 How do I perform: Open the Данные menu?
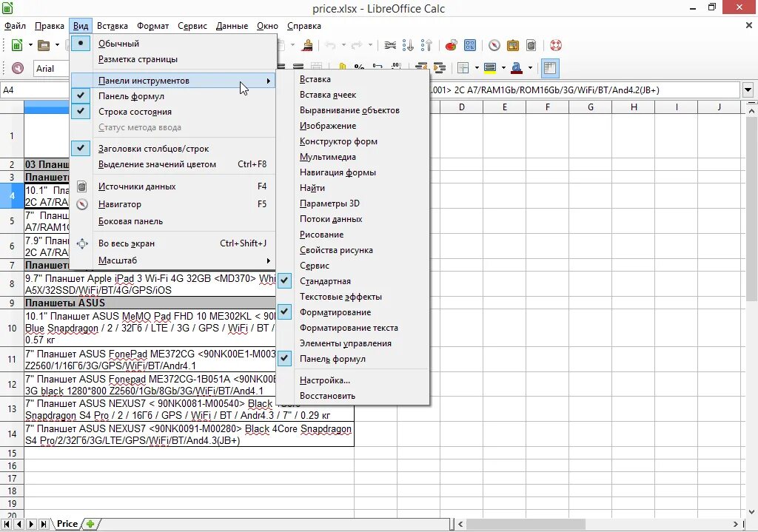coord(232,25)
